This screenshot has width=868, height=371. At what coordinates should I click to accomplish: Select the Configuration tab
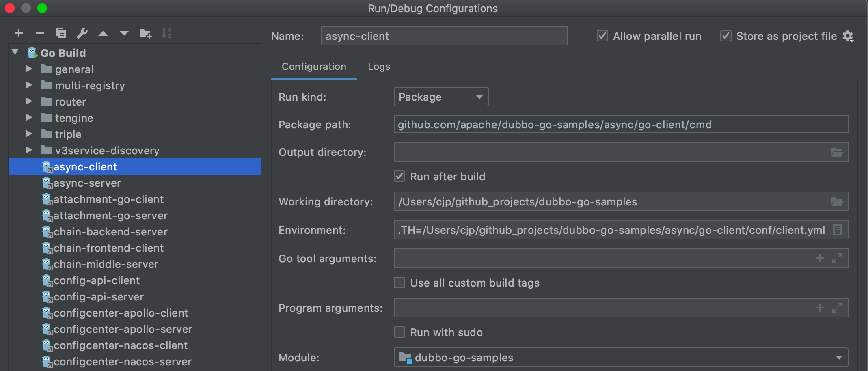314,67
